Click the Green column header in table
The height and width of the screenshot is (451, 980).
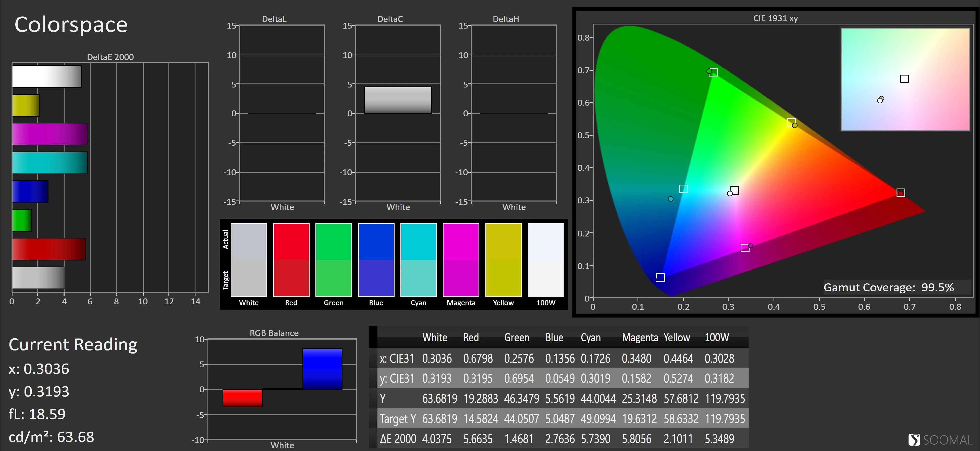tap(517, 337)
